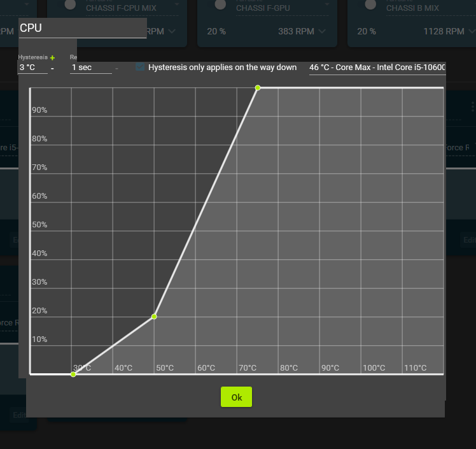Viewport: 476px width, 449px height.
Task: Click the 110°C axis label
Action: (x=416, y=368)
